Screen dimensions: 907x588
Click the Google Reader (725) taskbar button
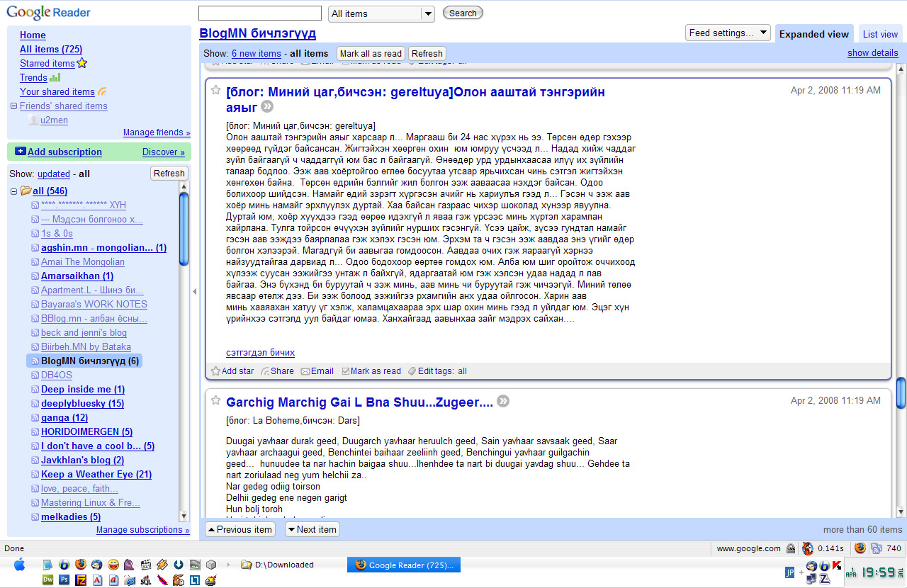(404, 565)
